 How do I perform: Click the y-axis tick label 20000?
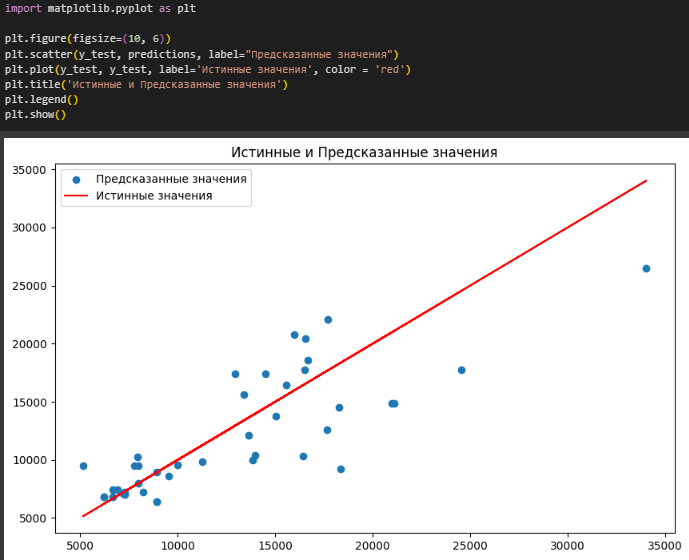click(x=29, y=344)
